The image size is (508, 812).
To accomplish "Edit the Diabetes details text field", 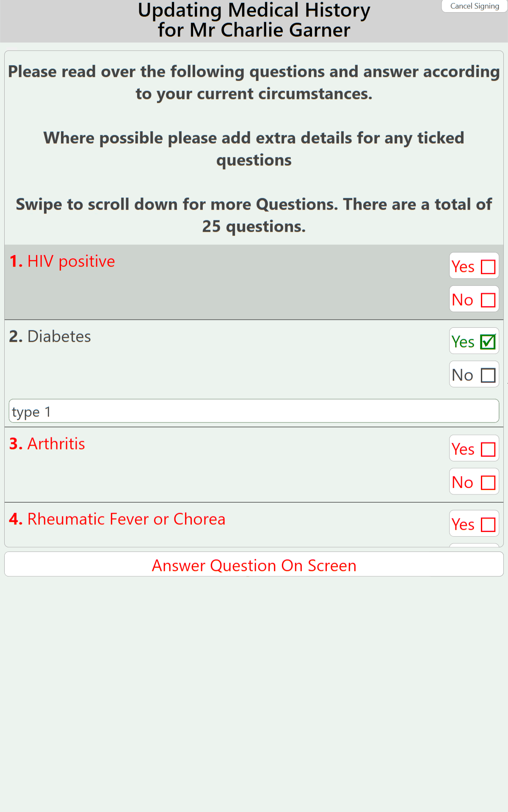I will click(254, 411).
